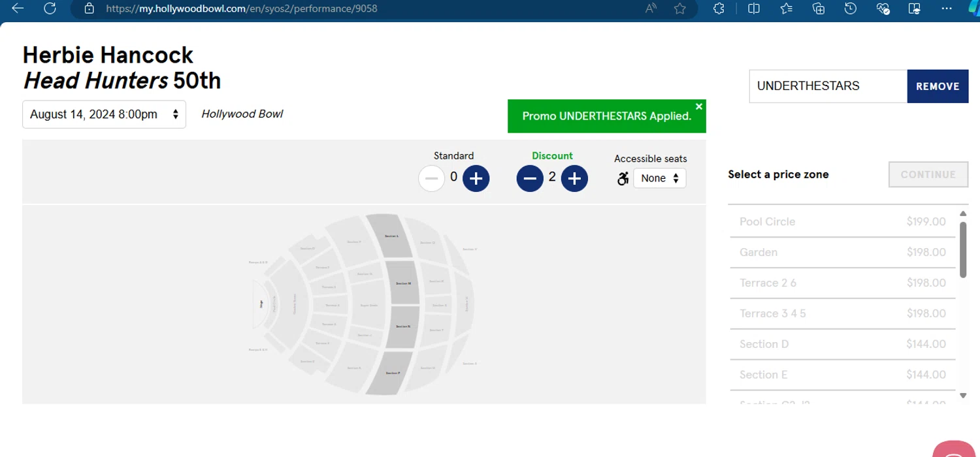Refresh the page

coord(50,8)
